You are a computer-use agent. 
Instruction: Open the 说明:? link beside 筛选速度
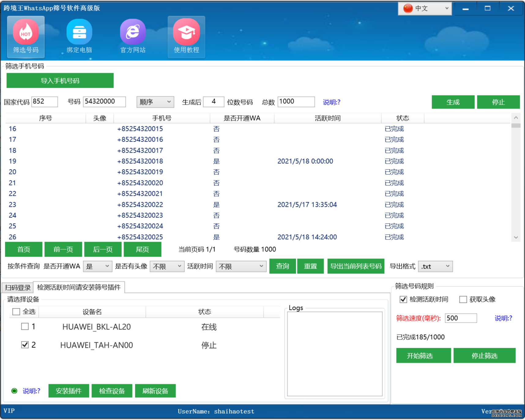[x=503, y=318]
